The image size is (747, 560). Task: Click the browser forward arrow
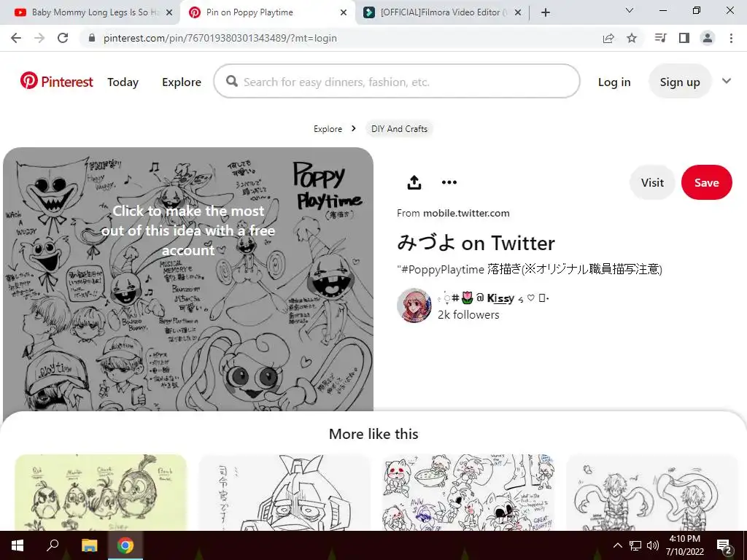click(39, 38)
